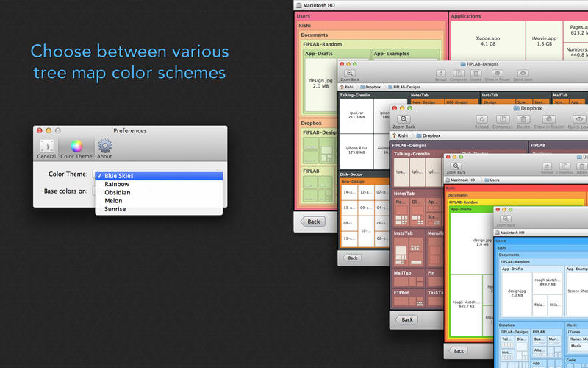
Task: Click the NotesTab header in the Dropbox window
Action: tap(404, 194)
